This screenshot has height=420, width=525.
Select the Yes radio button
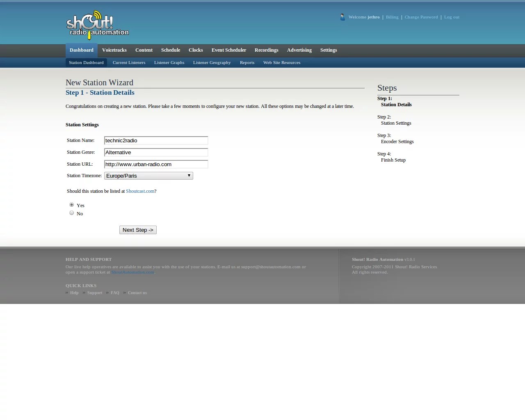[72, 205]
